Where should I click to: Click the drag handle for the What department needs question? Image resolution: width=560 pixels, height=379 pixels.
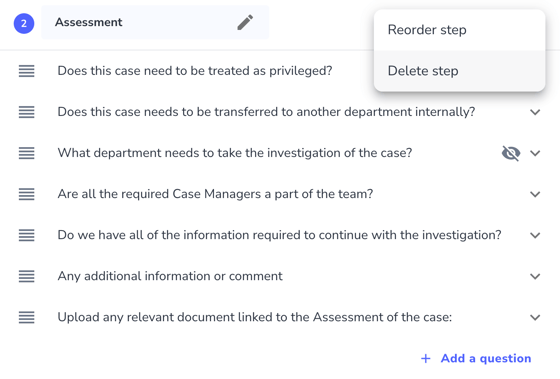[27, 153]
